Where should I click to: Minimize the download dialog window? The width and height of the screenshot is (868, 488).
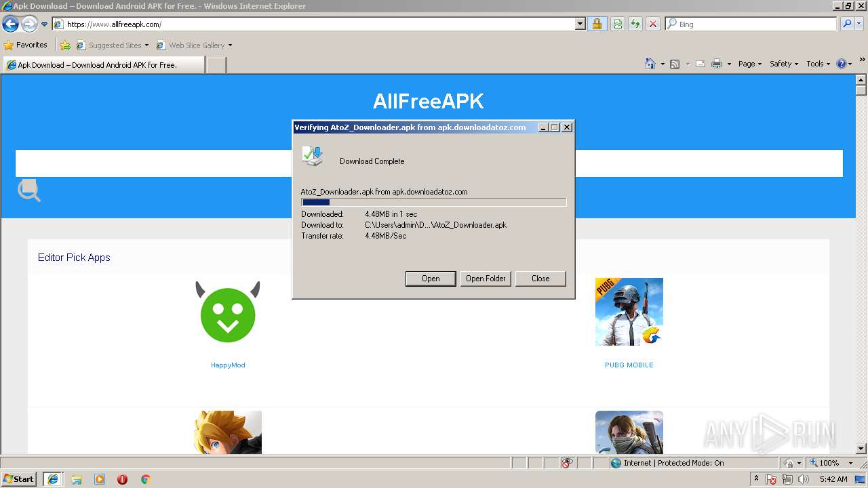(x=543, y=127)
